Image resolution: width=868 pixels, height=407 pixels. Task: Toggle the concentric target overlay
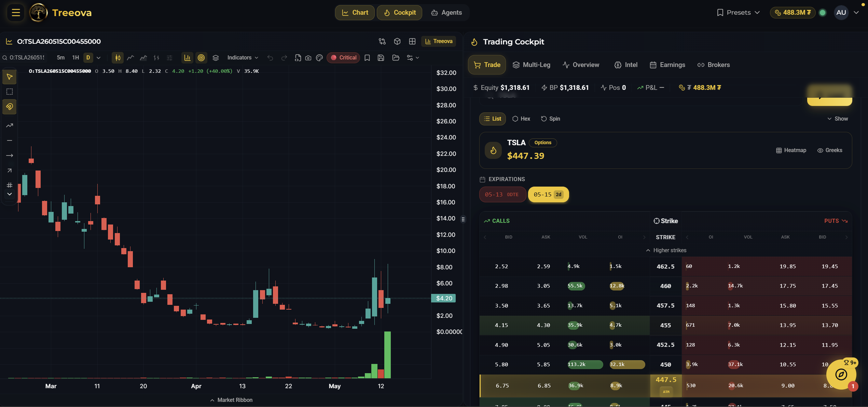pos(201,58)
